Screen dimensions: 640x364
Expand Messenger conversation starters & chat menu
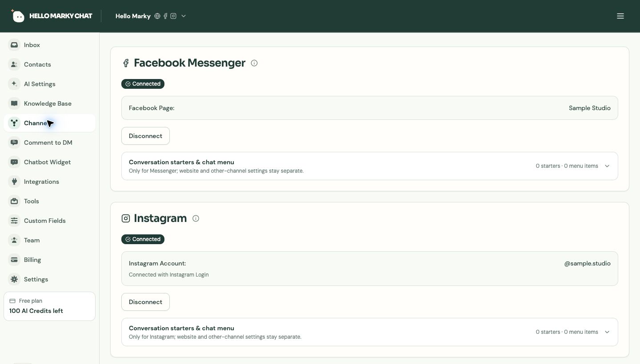[370, 166]
